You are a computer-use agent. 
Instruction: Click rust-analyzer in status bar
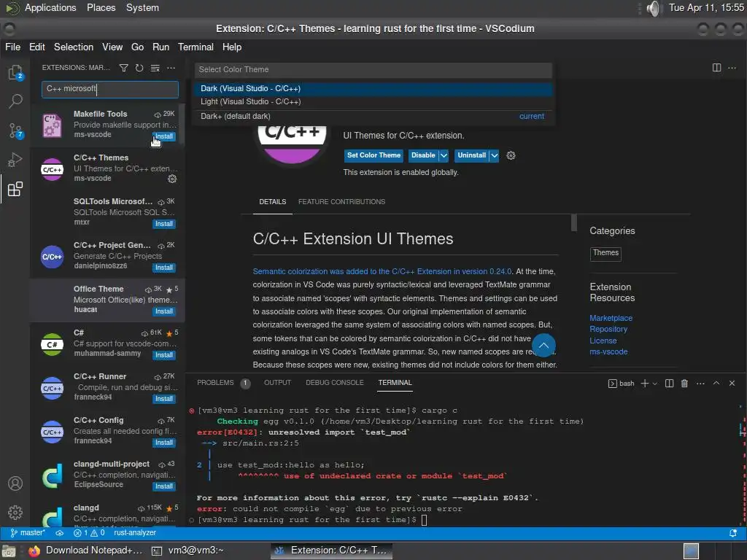(x=135, y=533)
